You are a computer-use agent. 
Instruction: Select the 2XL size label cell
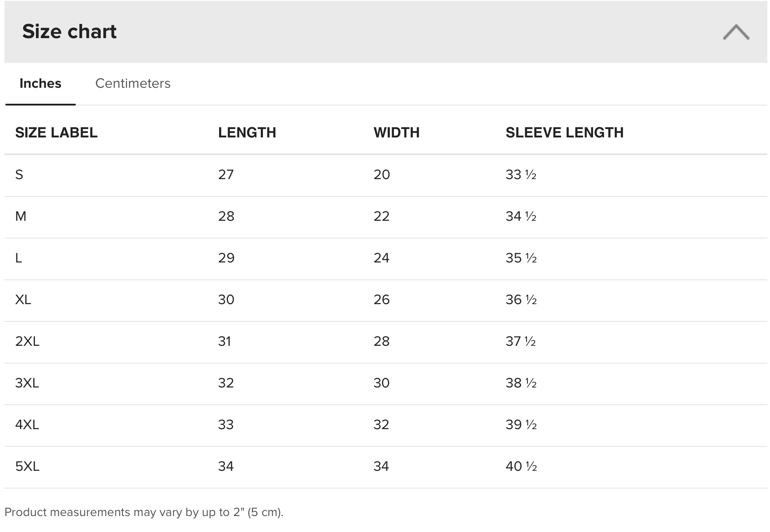coord(27,341)
